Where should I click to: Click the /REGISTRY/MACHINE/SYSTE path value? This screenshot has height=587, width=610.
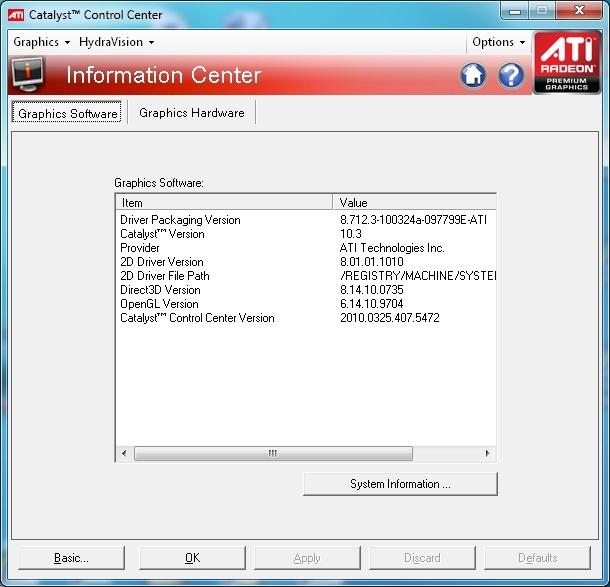point(418,276)
